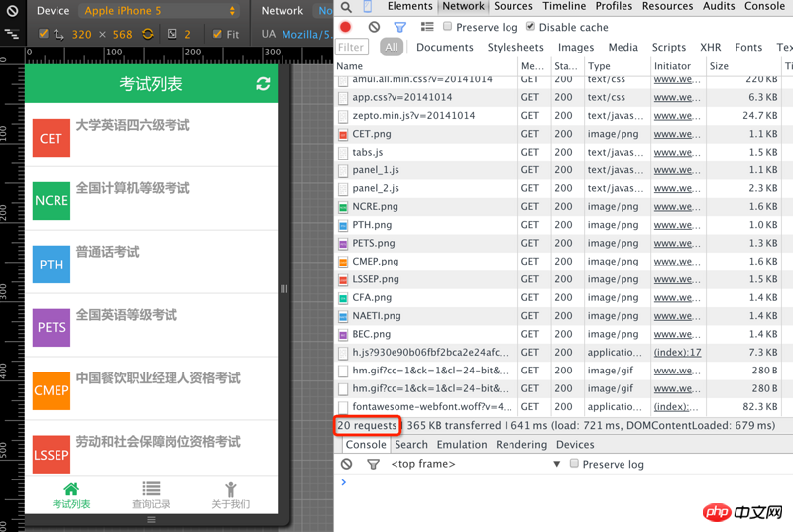Open the Emulation drawer tab
This screenshot has height=532, width=793.
pos(462,445)
